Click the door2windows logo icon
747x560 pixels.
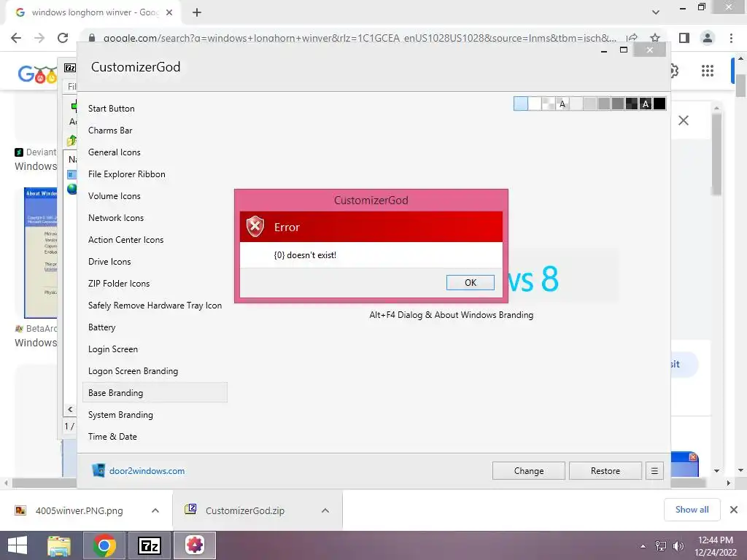[x=98, y=470]
